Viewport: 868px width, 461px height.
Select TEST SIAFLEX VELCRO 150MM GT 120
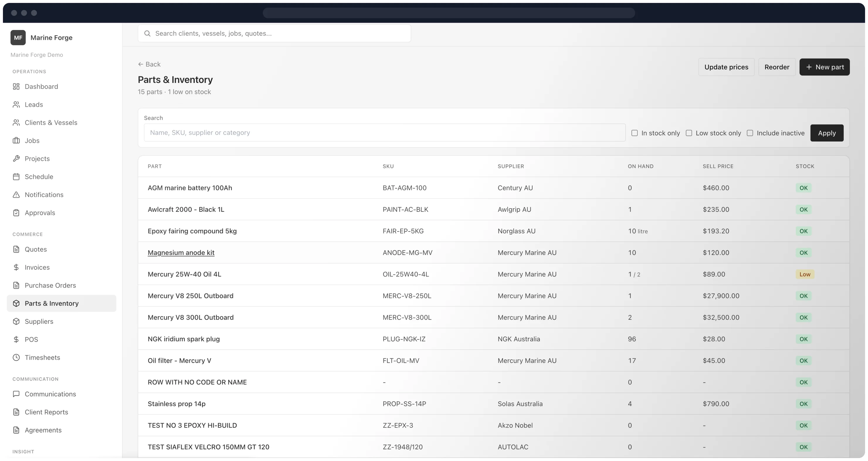pos(208,447)
